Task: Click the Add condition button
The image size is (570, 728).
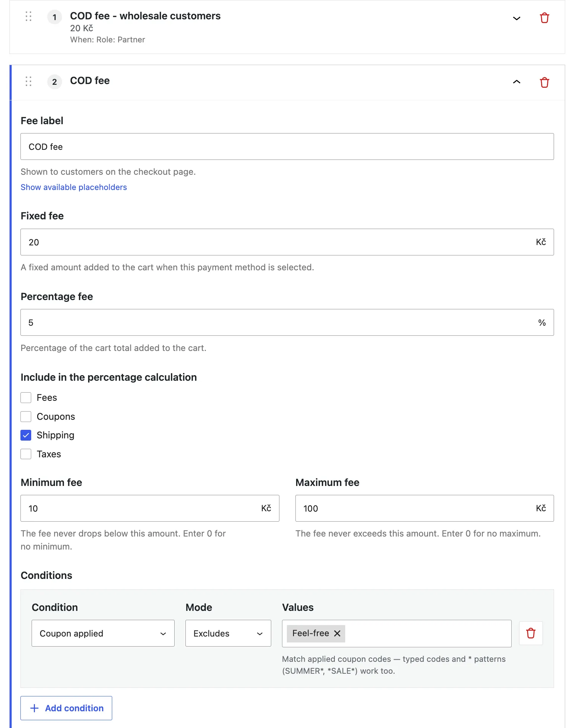Action: (x=66, y=708)
